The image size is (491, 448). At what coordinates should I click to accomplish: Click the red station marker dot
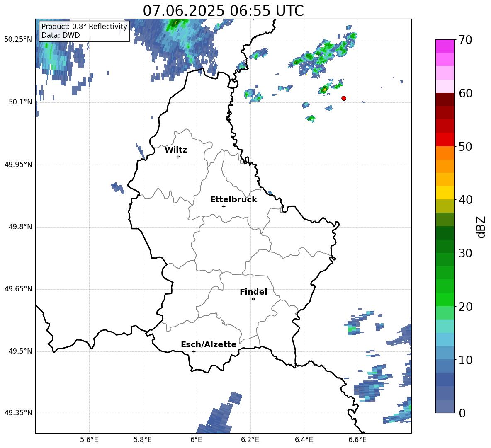[x=344, y=98]
